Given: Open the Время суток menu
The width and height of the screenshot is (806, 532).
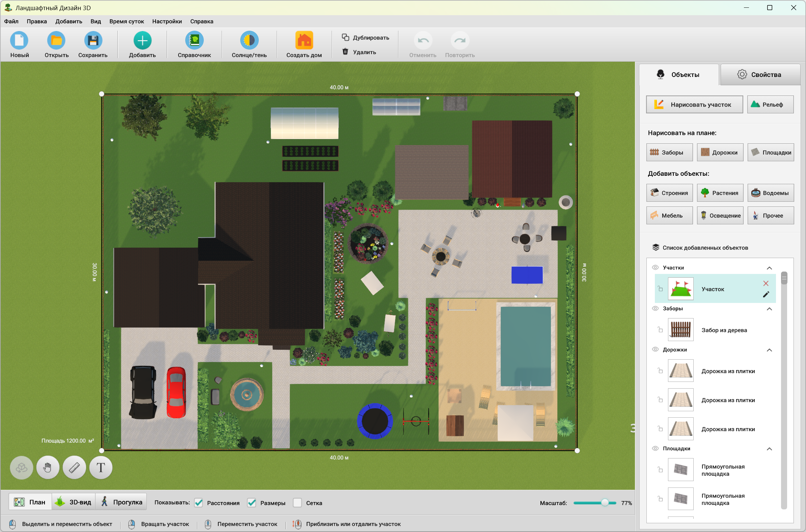Looking at the screenshot, I should click(127, 21).
